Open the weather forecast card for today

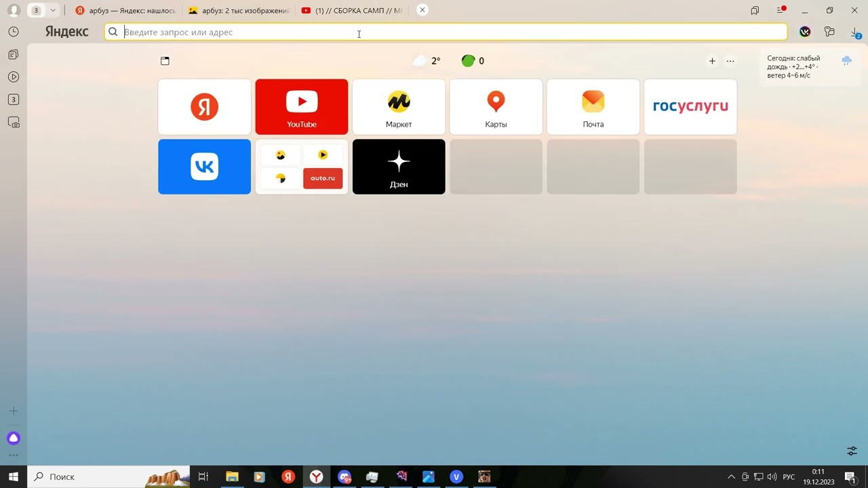coord(809,66)
